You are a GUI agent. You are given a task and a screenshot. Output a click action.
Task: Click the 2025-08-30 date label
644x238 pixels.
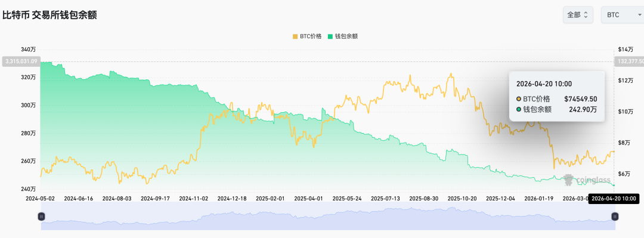tap(424, 198)
